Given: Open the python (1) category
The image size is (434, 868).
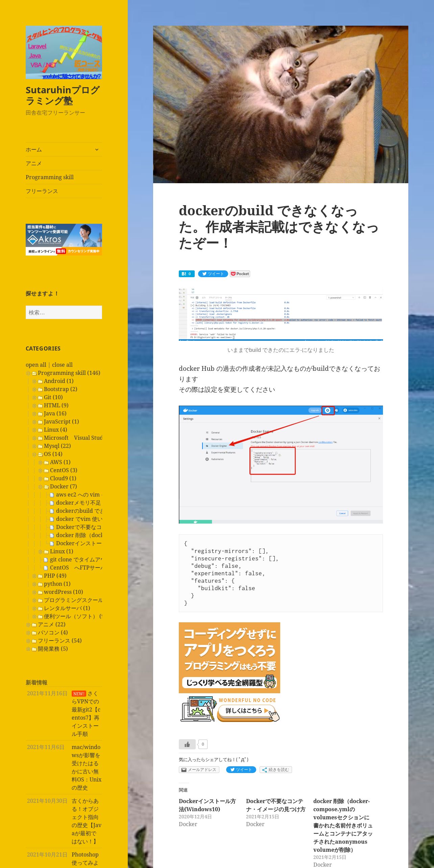Looking at the screenshot, I should click(57, 584).
